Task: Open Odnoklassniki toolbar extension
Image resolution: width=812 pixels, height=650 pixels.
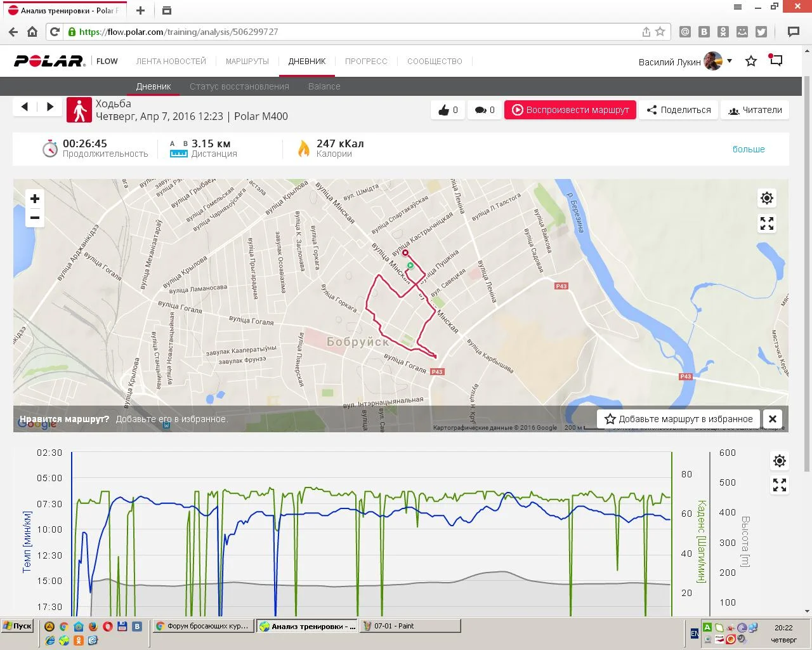Action: 723,32
